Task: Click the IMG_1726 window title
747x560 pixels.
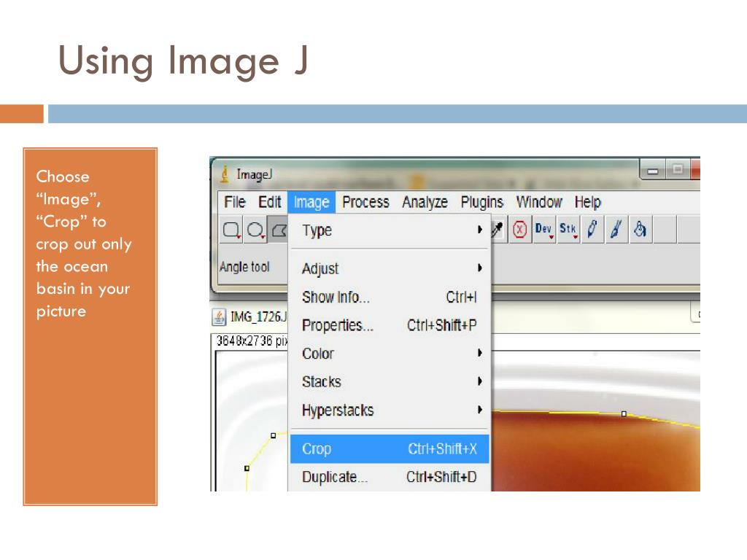Action: tap(258, 316)
